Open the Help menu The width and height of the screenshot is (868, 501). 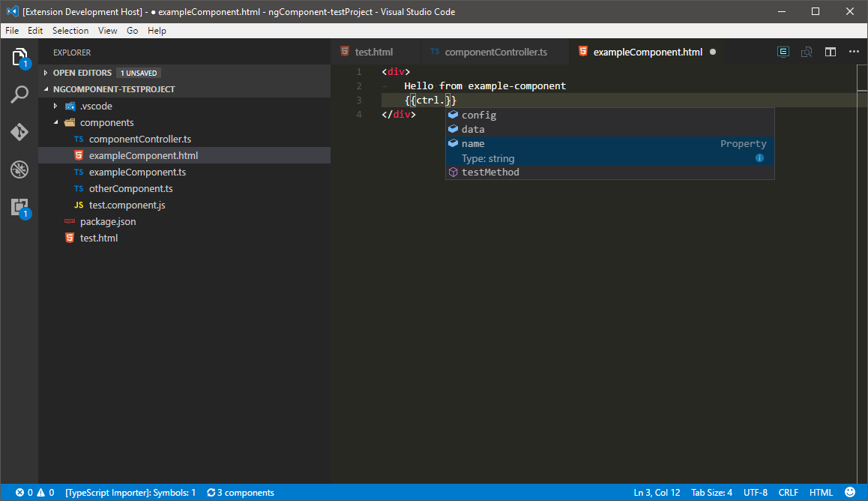click(x=157, y=31)
